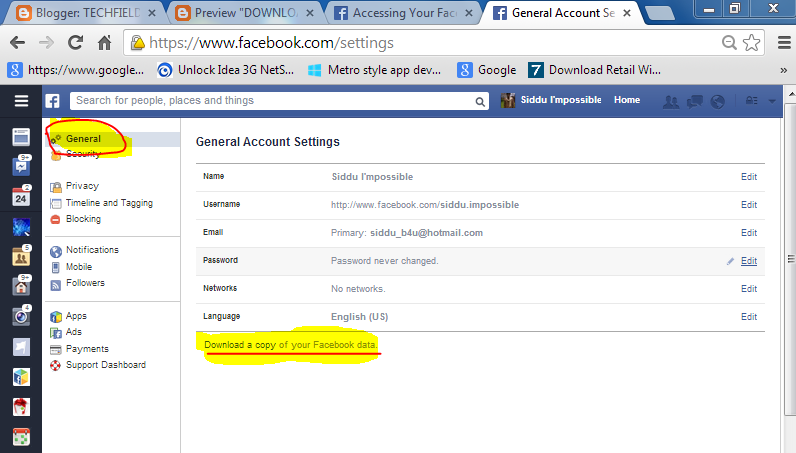Click the browser home icon
Screen dimensions: 796x453
105,43
